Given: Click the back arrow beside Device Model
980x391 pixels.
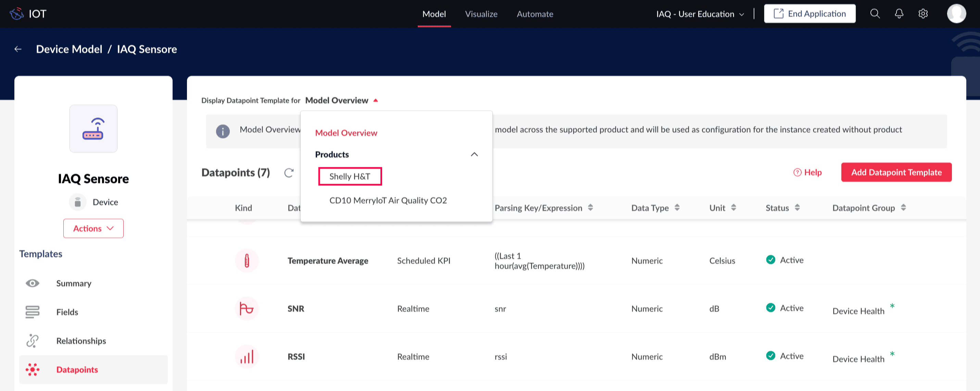Looking at the screenshot, I should tap(18, 49).
